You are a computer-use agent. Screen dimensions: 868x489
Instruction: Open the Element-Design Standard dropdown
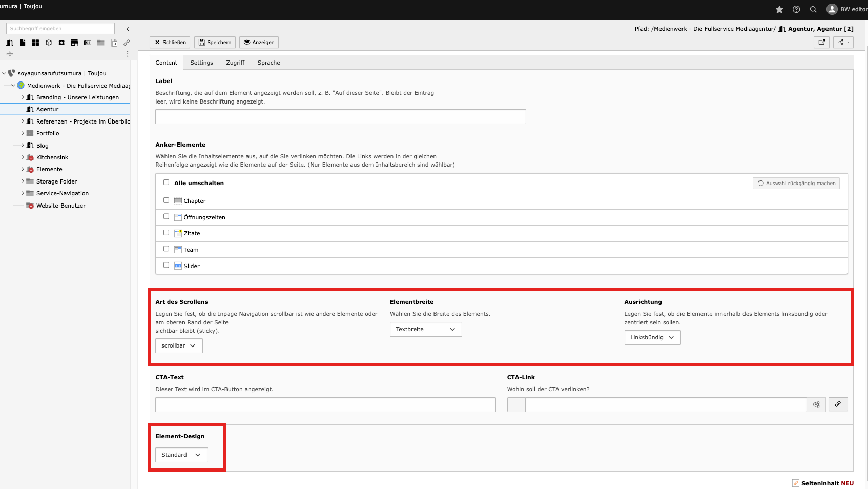181,455
